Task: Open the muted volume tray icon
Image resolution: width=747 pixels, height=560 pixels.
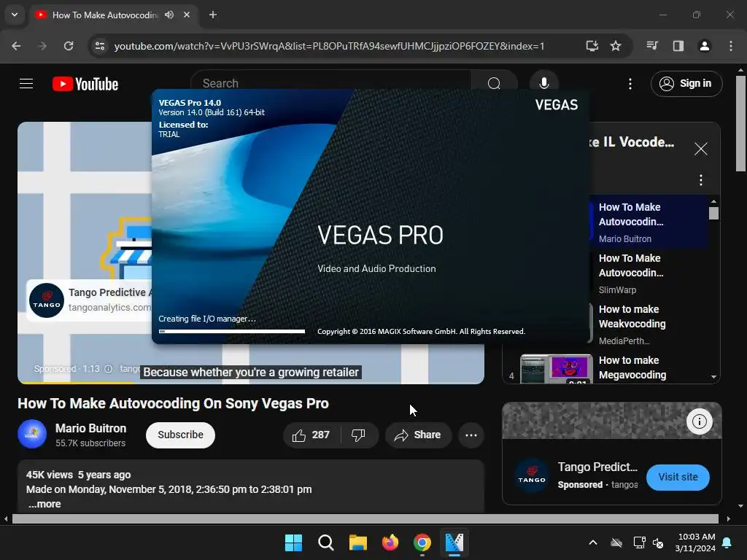Action: click(x=659, y=542)
